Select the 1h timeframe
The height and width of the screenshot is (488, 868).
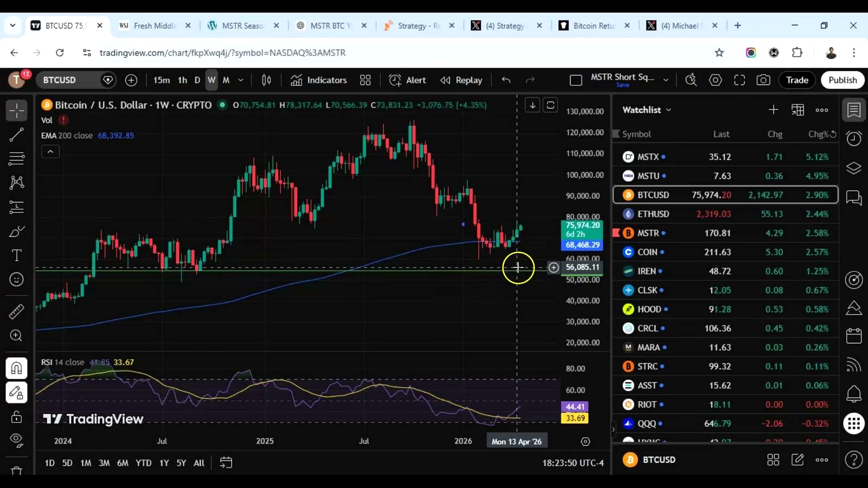pos(182,80)
